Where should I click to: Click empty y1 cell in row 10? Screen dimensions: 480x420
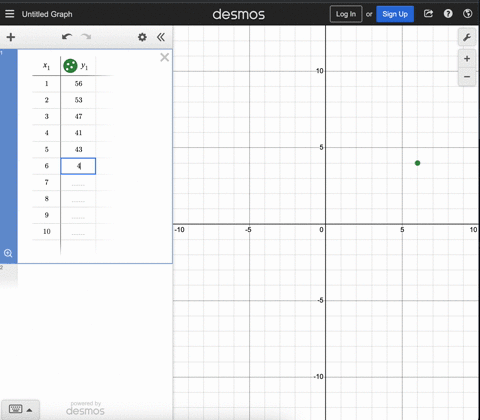click(x=78, y=231)
